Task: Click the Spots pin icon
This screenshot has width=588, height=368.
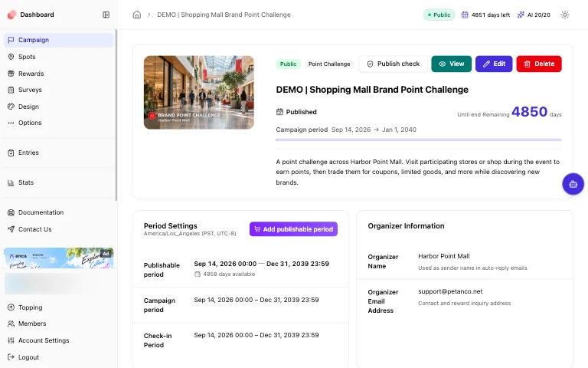Action: (x=11, y=57)
